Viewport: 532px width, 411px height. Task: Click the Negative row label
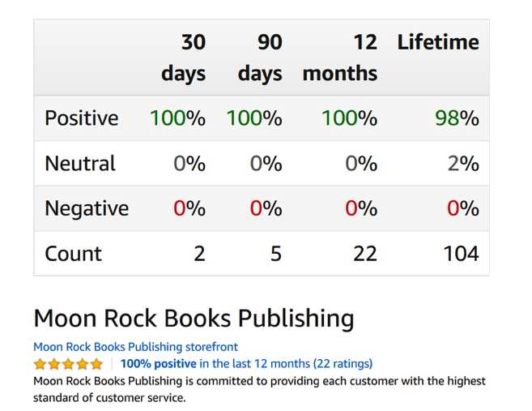pos(87,209)
